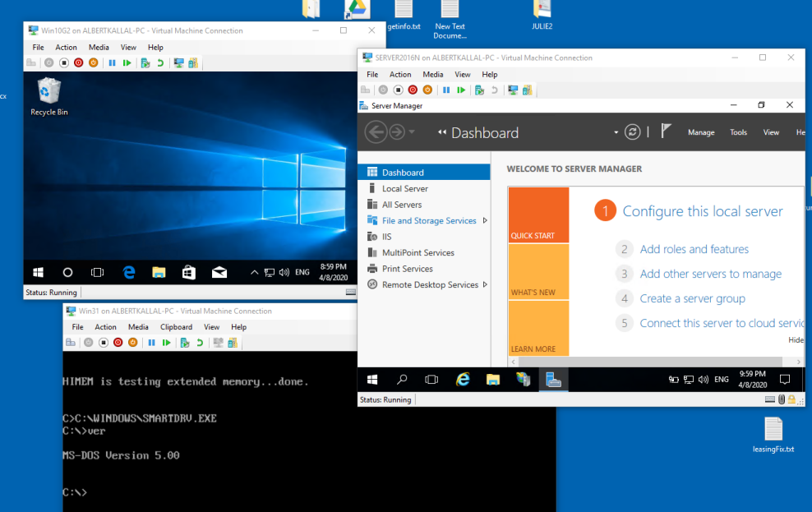Select Local Server in Server Manager sidebar

(x=423, y=188)
